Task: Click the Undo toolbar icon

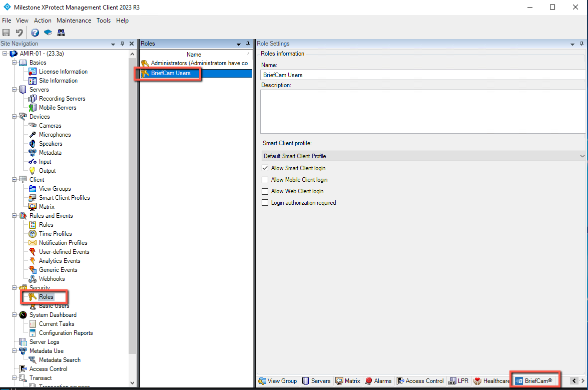Action: [19, 33]
